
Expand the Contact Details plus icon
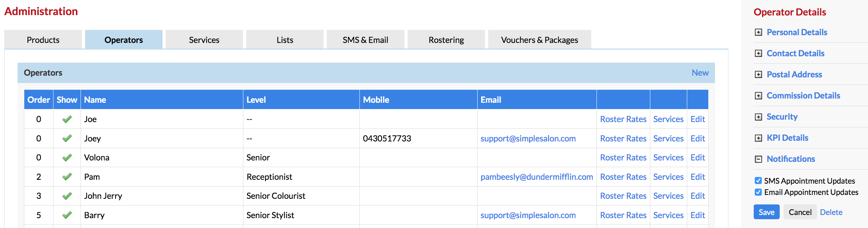tap(759, 53)
